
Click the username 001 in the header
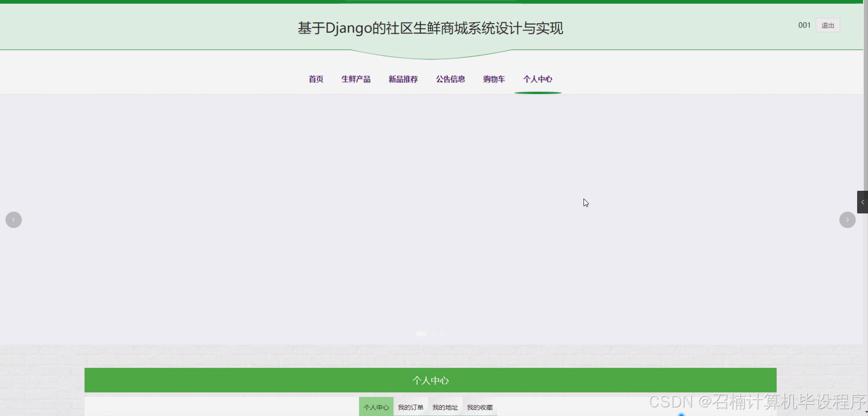coord(804,25)
